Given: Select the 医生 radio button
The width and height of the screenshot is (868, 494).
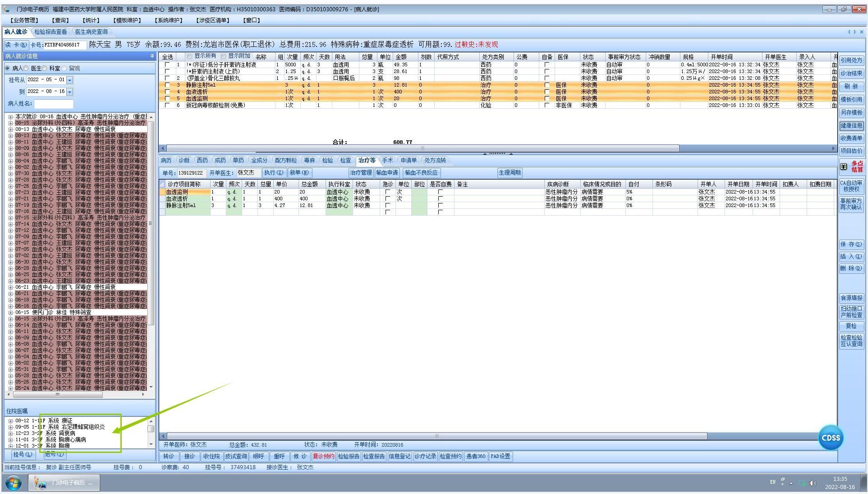Looking at the screenshot, I should tap(27, 68).
